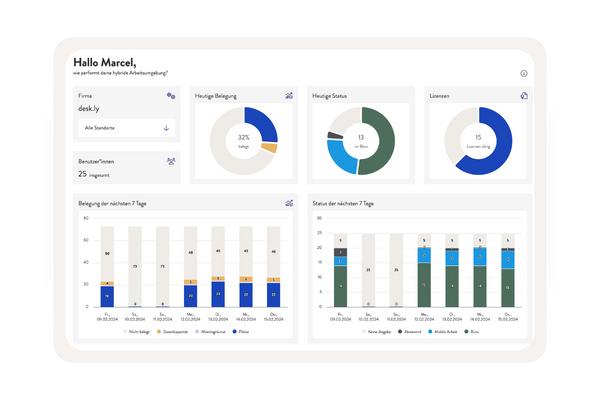Click the blue segment of Heutige Belegung donut
600x400 pixels.
264,121
